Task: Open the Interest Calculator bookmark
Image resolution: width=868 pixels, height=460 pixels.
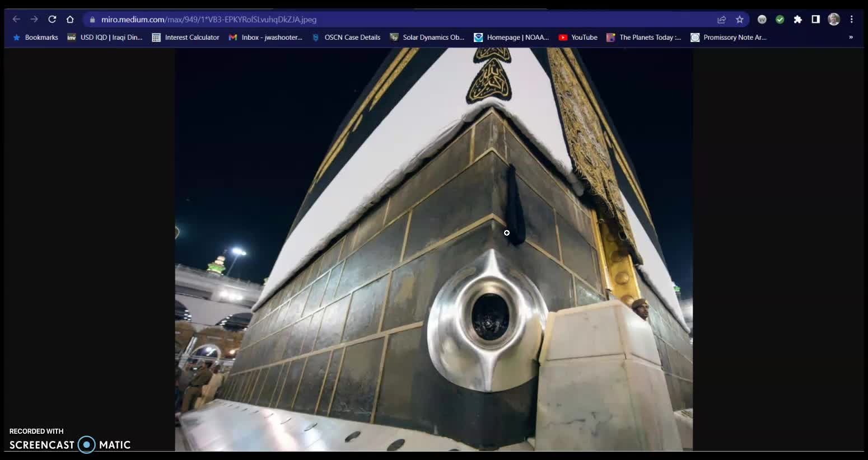Action: [x=186, y=37]
